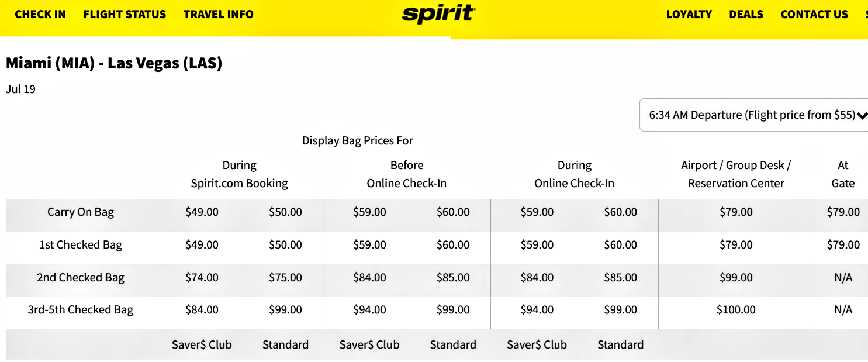Click the 2nd Checked Bag row label
This screenshot has height=362, width=868.
tap(81, 278)
